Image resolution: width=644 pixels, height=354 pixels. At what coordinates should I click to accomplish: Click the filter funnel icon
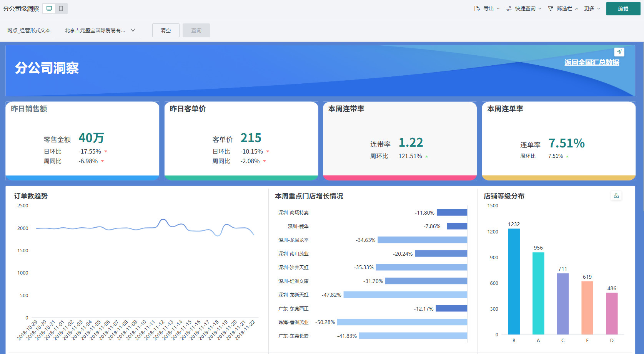point(551,8)
